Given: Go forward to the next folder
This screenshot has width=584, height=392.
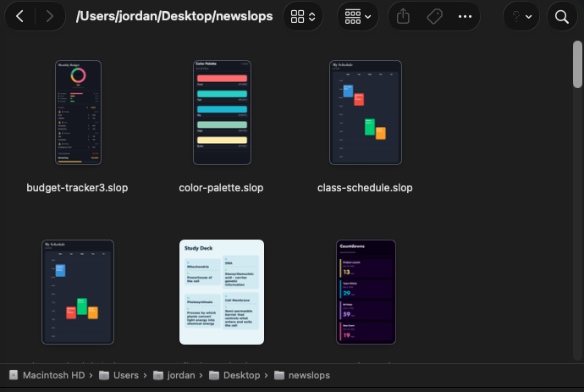Looking at the screenshot, I should [x=49, y=16].
